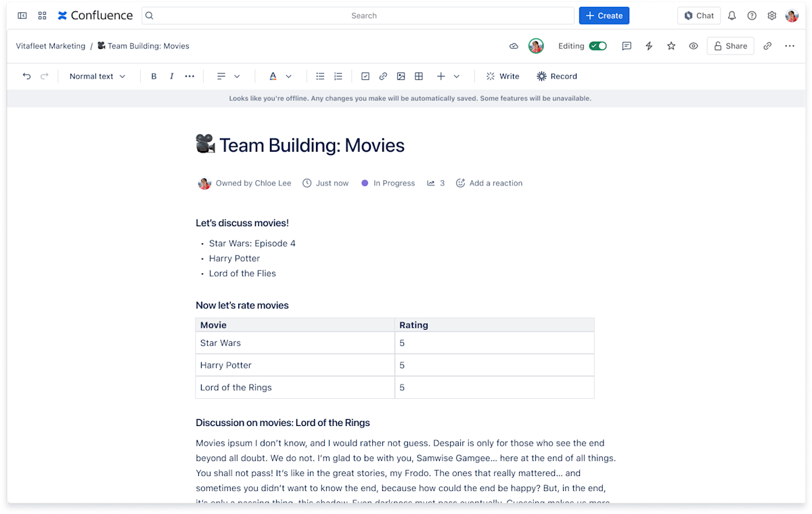The image size is (812, 514).
Task: Click the Lord of the Rings table cell
Action: [x=295, y=387]
